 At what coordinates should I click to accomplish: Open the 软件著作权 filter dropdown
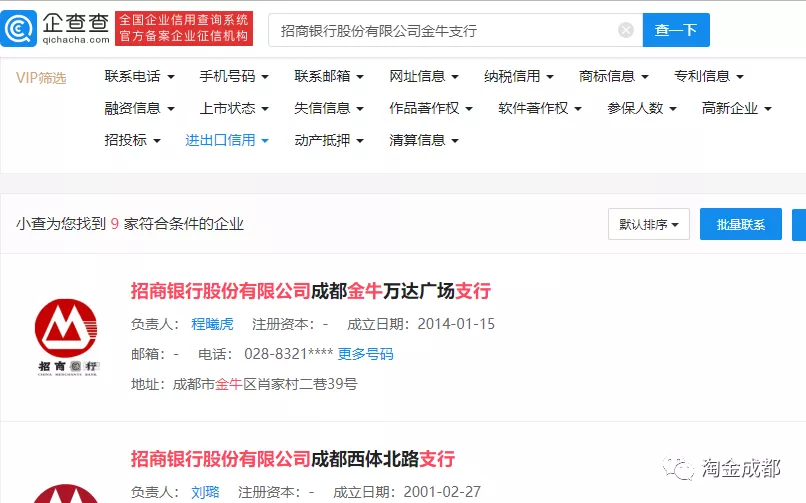click(540, 108)
